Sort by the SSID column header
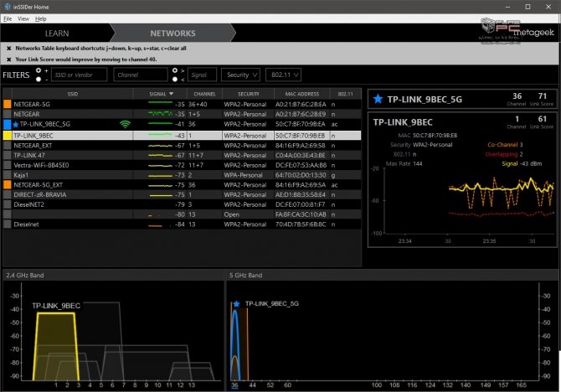This screenshot has height=392, width=561. click(73, 94)
